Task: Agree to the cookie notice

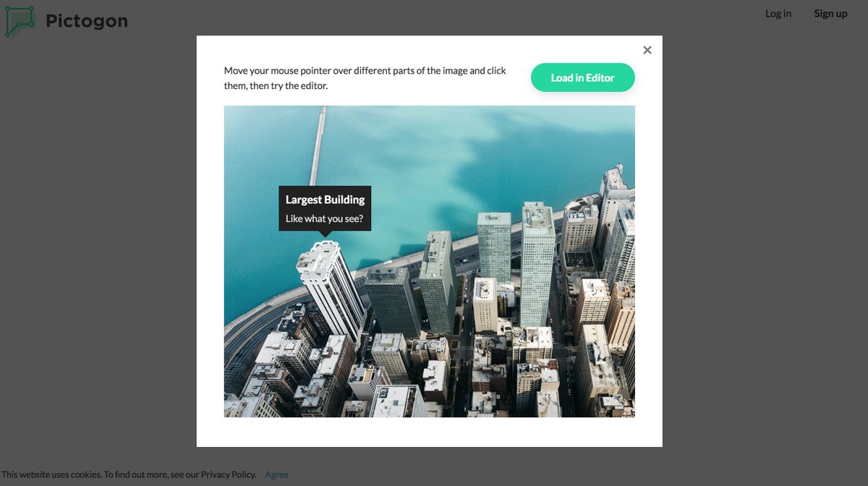Action: click(x=276, y=475)
